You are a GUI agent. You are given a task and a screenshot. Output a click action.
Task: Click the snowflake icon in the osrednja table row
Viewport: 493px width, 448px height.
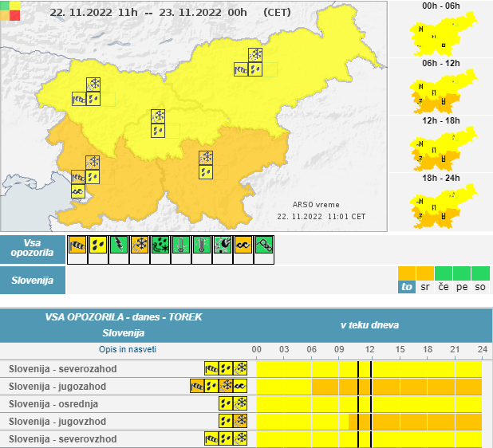(x=240, y=403)
